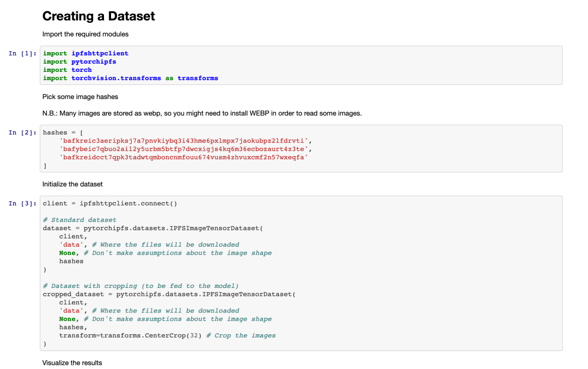Click the Initialize the dataset text
Image resolution: width=588 pixels, height=369 pixels.
(x=72, y=184)
